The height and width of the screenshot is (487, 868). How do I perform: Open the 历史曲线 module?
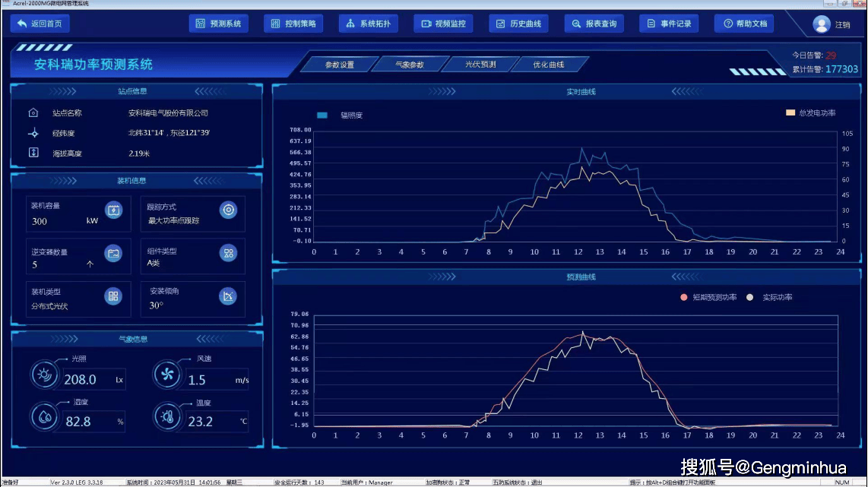point(518,24)
